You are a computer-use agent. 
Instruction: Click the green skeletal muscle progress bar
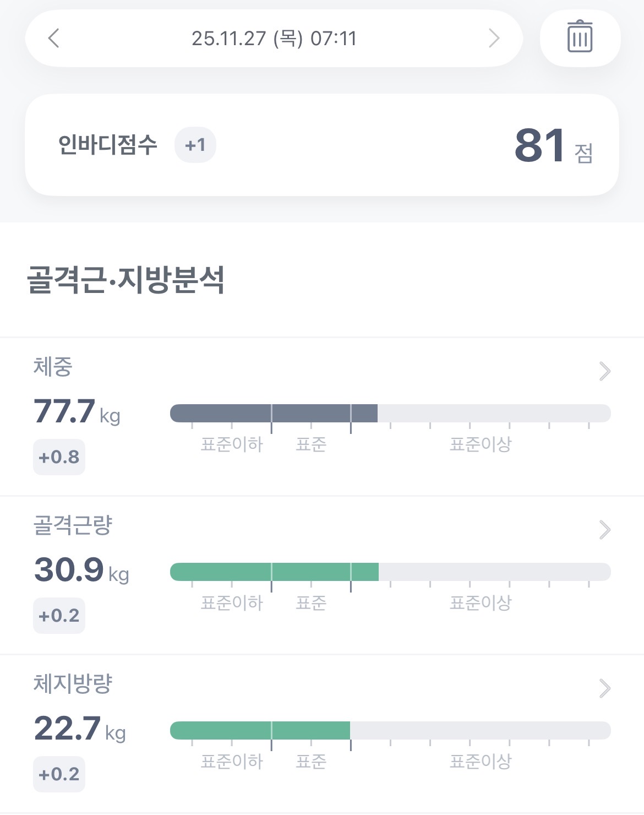pyautogui.click(x=274, y=572)
